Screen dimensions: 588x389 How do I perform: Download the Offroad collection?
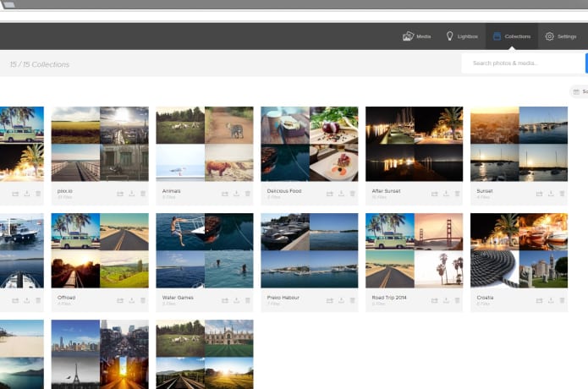tap(132, 300)
